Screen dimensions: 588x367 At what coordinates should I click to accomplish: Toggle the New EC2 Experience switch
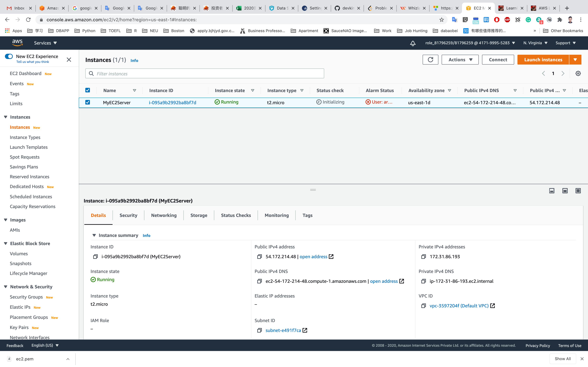tap(9, 56)
